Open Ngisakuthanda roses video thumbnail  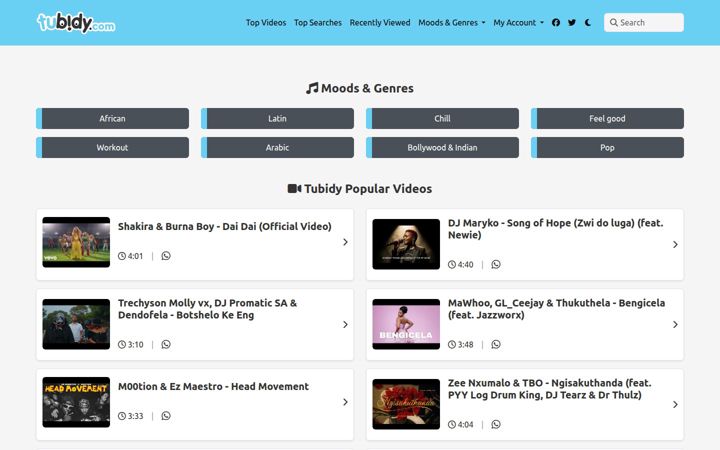click(x=406, y=404)
